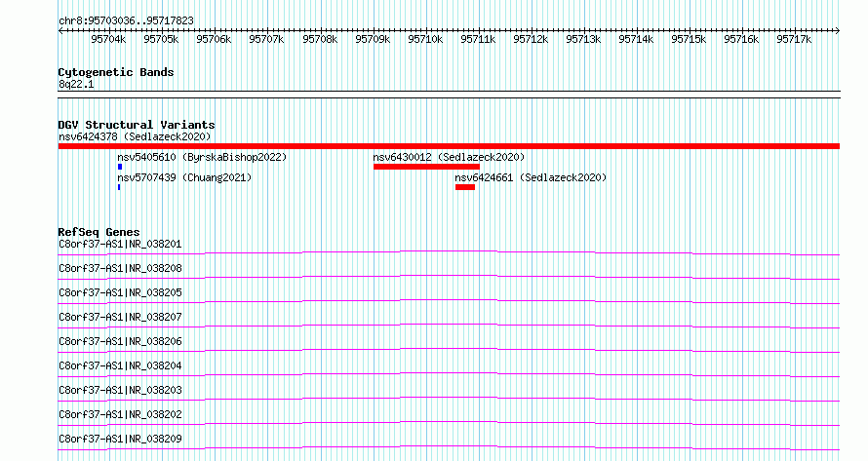The width and height of the screenshot is (868, 461).
Task: Click the 95713k ruler position
Action: pyautogui.click(x=583, y=39)
